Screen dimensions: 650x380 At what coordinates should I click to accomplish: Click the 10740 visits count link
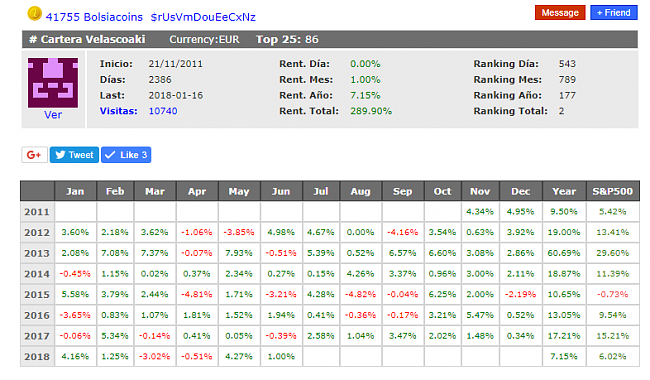click(163, 111)
